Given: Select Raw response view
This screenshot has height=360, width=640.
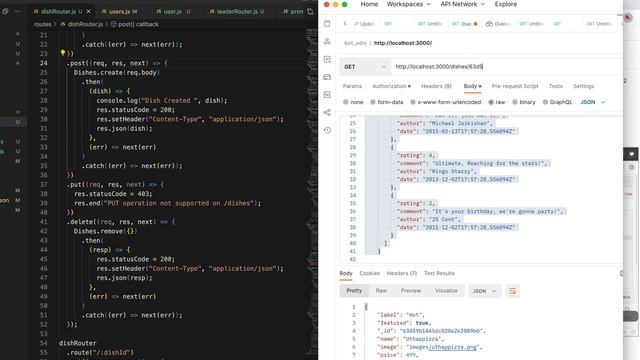Looking at the screenshot, I should click(x=381, y=291).
